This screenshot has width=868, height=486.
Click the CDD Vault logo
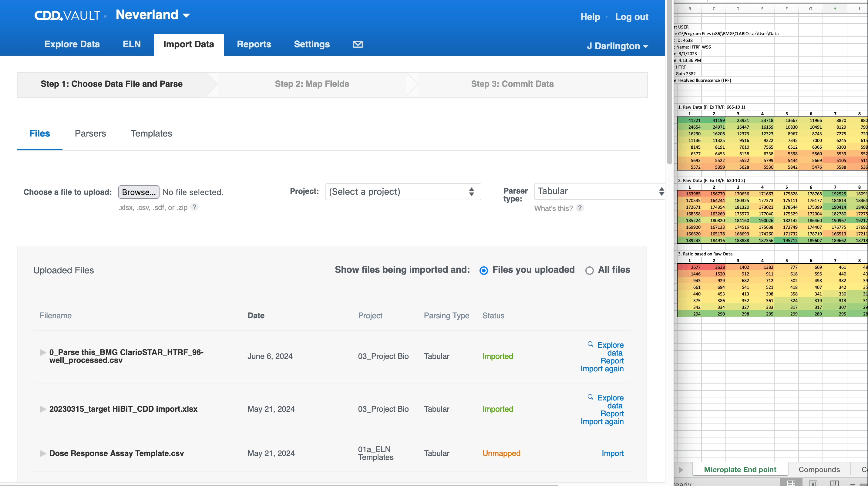point(67,15)
